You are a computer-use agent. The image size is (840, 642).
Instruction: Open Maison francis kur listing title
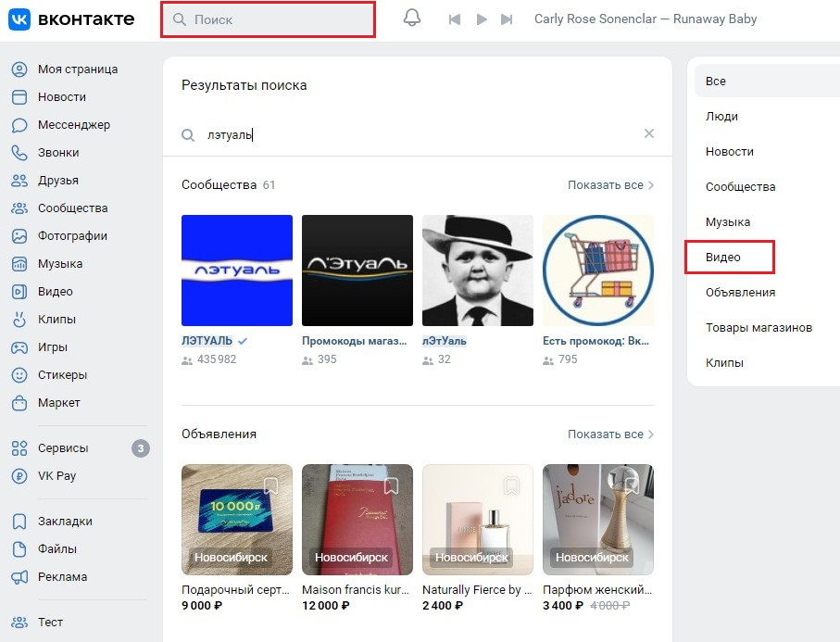point(356,589)
